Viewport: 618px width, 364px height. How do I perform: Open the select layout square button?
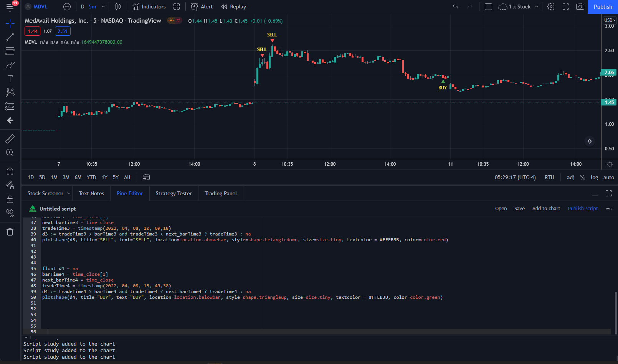[488, 7]
